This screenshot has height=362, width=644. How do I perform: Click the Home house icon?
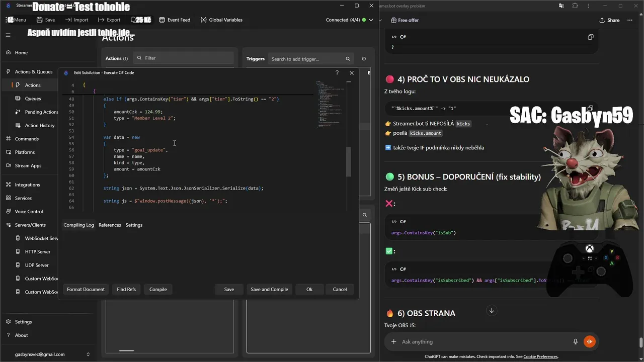point(9,53)
